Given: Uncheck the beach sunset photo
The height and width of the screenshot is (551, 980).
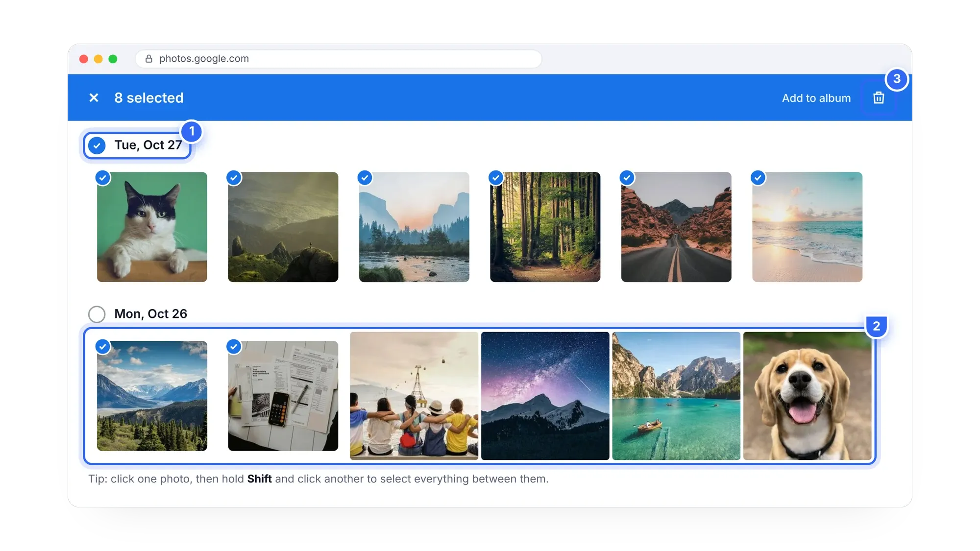Looking at the screenshot, I should coord(758,178).
